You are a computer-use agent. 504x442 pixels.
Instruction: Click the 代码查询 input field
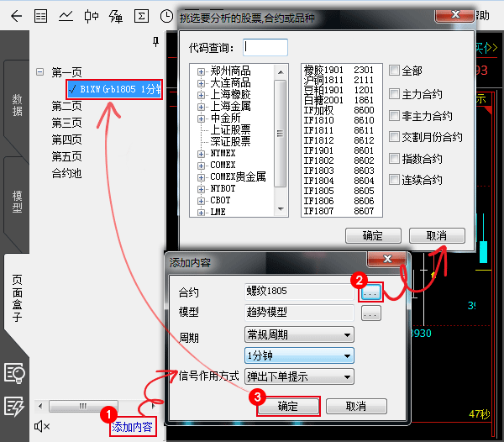[265, 48]
